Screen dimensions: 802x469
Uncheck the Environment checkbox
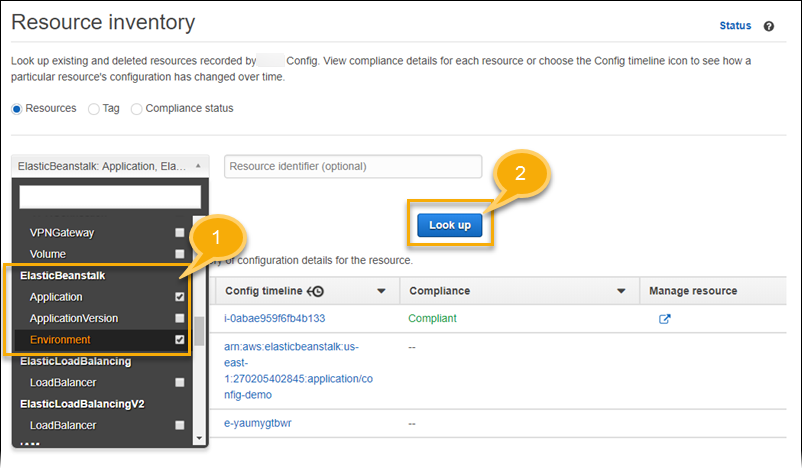pyautogui.click(x=179, y=341)
